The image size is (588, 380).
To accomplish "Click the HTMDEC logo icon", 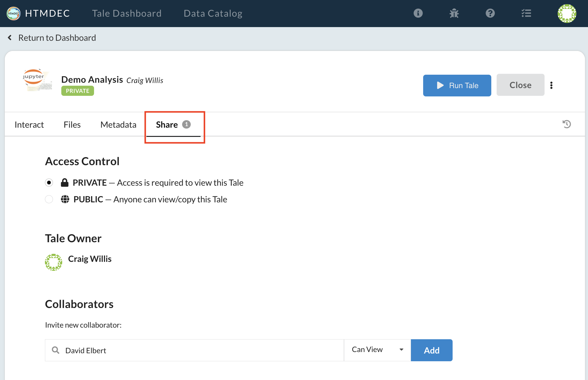I will [13, 13].
